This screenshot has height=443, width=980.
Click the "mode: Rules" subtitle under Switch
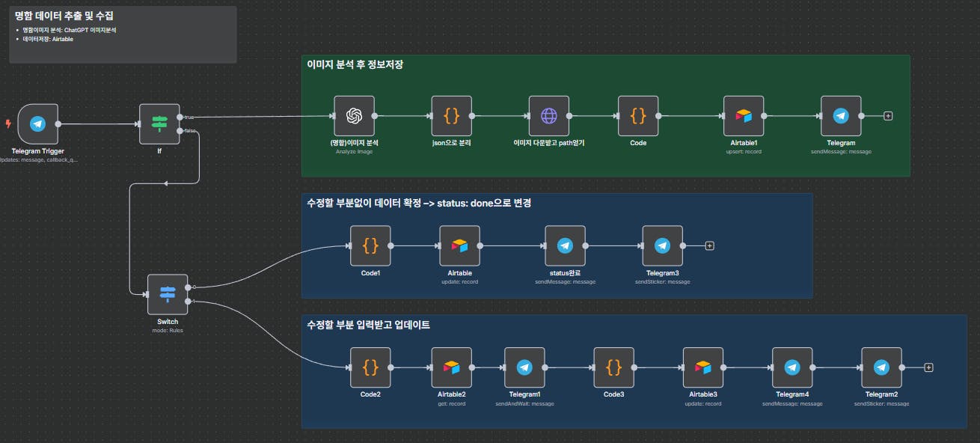coord(168,329)
